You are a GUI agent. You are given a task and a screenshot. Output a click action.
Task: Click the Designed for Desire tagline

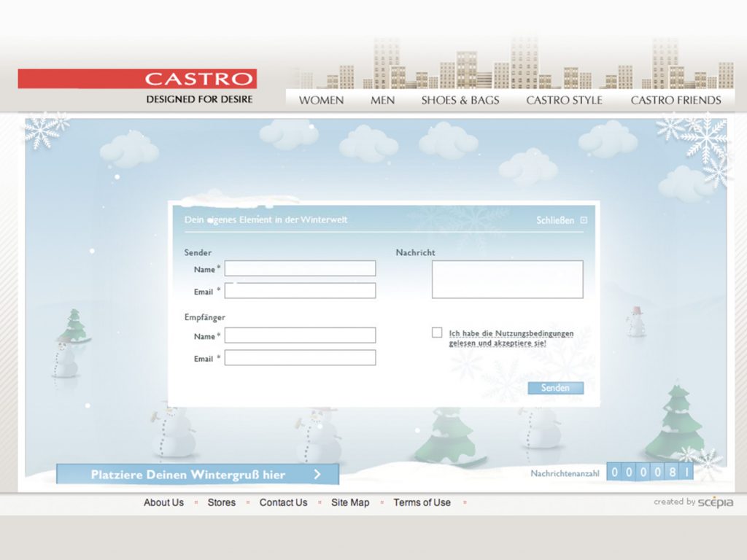click(199, 99)
